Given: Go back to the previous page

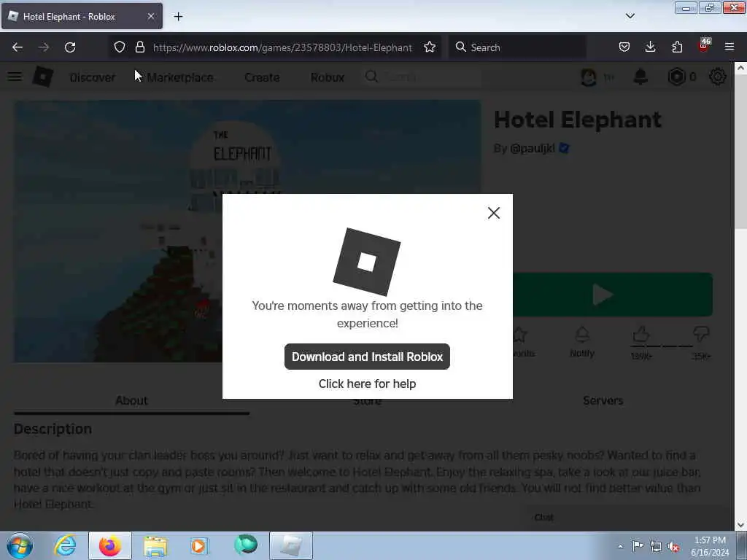Looking at the screenshot, I should point(18,47).
